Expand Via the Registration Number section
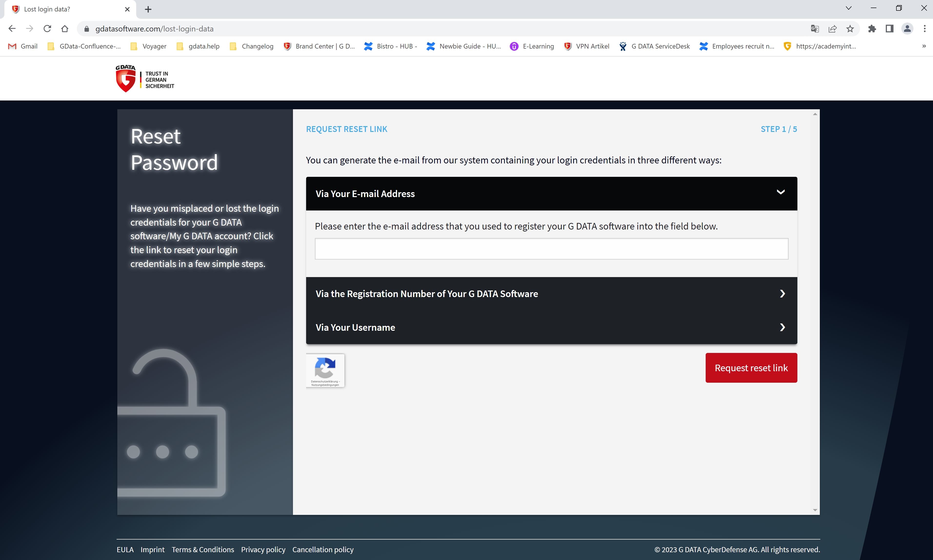 [x=551, y=294]
